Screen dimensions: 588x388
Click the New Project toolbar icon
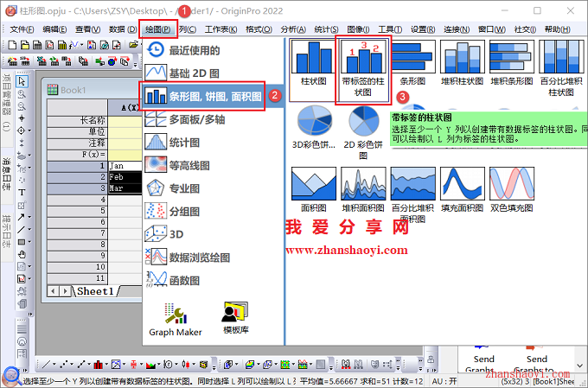point(13,45)
